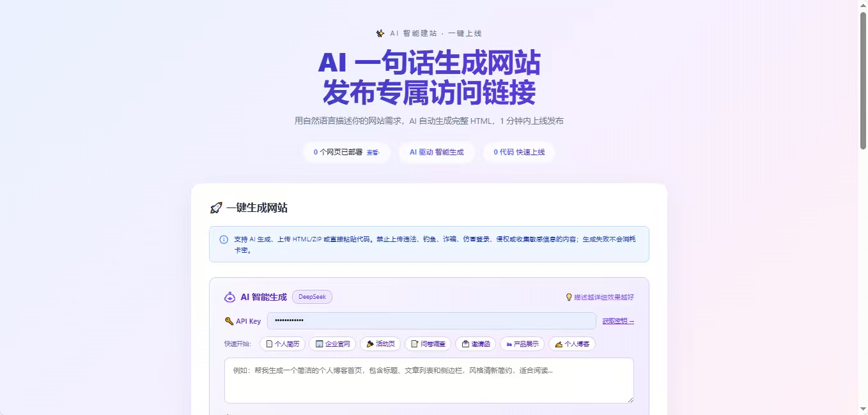Click the page's vertical scrollbar thumb

coord(863,80)
